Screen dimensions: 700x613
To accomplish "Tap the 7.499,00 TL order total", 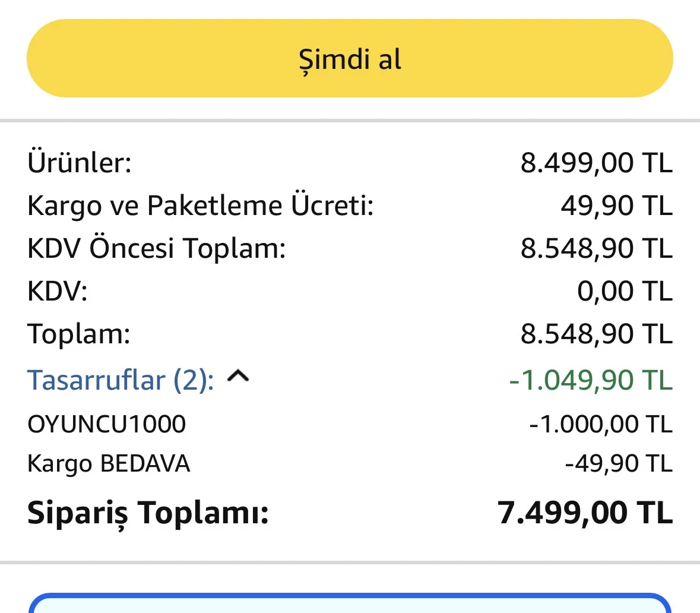I will tap(585, 513).
